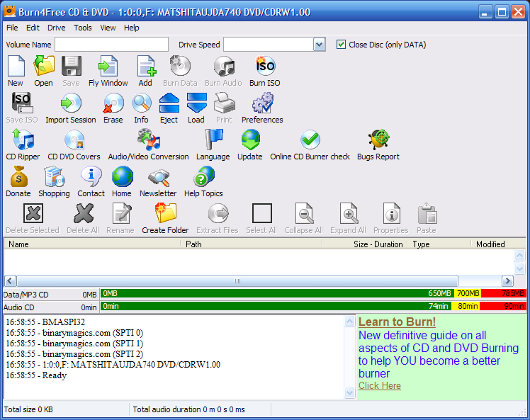Image resolution: width=530 pixels, height=420 pixels.
Task: Create Folder in the compilation
Action: click(166, 214)
